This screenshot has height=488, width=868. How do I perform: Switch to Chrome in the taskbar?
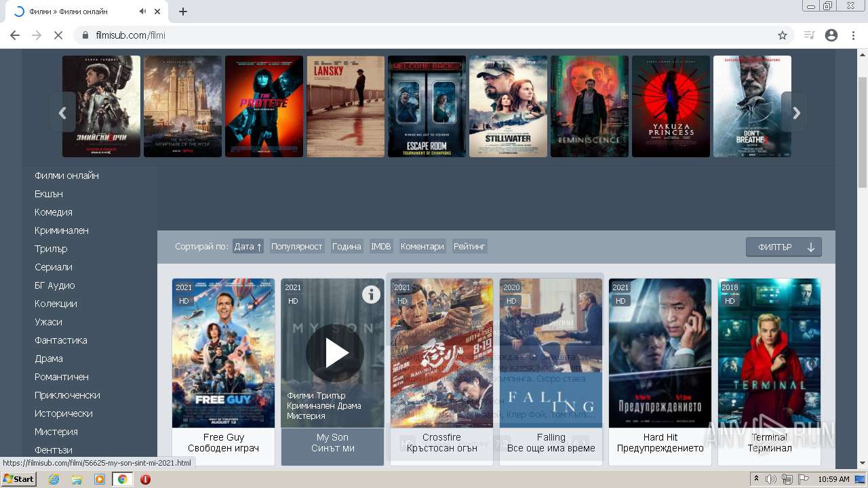pyautogui.click(x=122, y=479)
